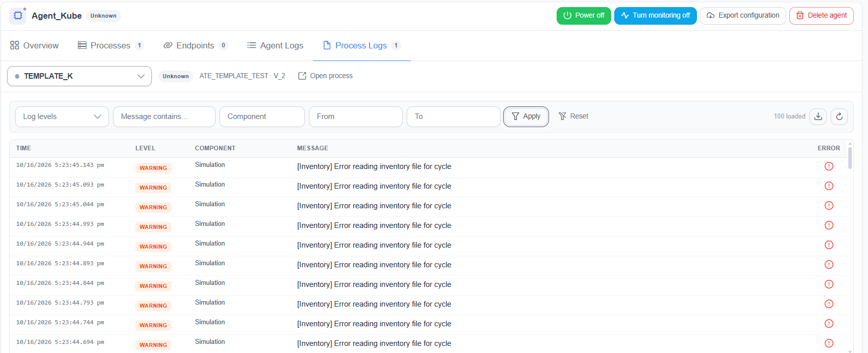Turn monitoring off

(x=656, y=16)
